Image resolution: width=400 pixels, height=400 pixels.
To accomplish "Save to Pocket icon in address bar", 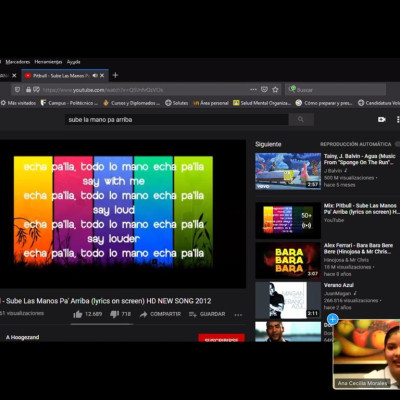I will [x=264, y=89].
